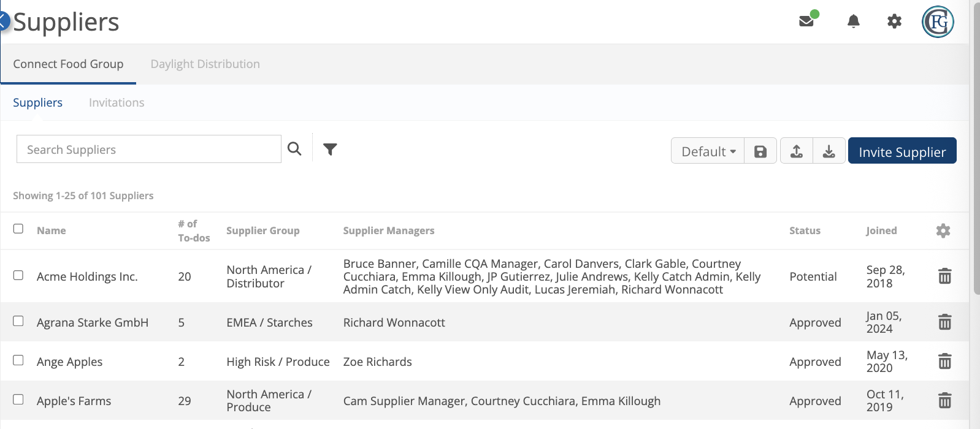This screenshot has height=429, width=980.
Task: Sort by the Joined column header
Action: click(x=881, y=230)
